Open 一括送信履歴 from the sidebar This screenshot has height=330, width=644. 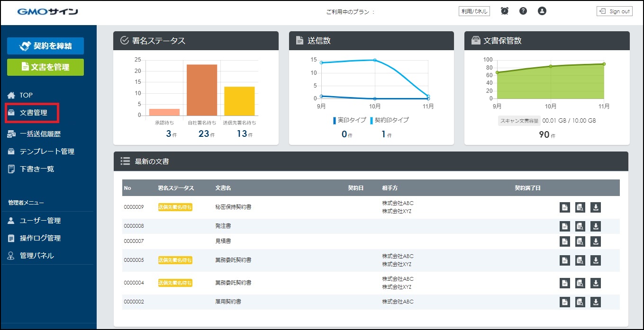point(40,134)
